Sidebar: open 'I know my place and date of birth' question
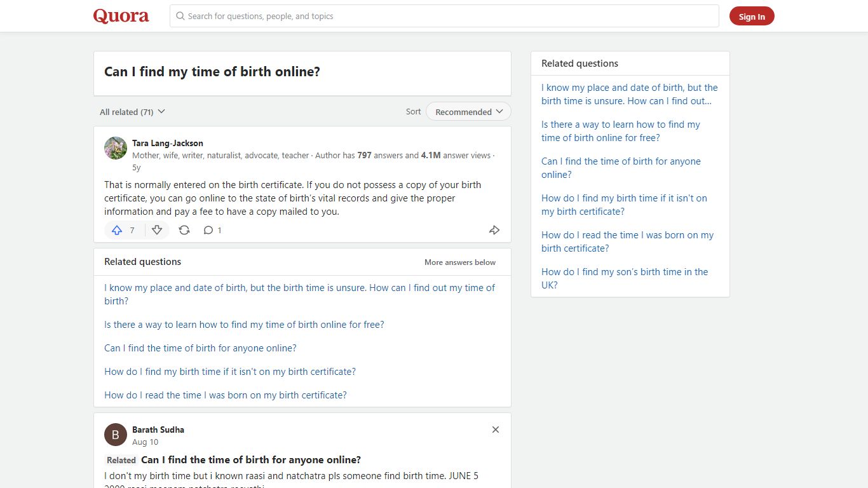The width and height of the screenshot is (868, 488). click(630, 94)
